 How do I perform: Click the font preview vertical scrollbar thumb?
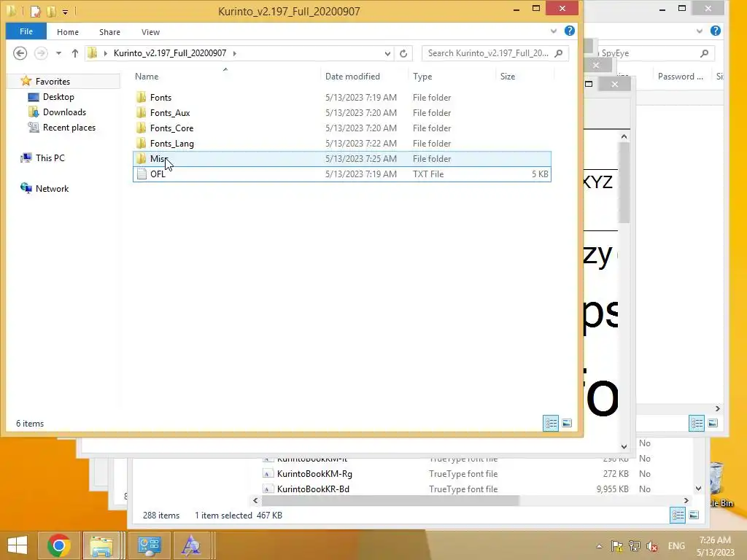[624, 182]
